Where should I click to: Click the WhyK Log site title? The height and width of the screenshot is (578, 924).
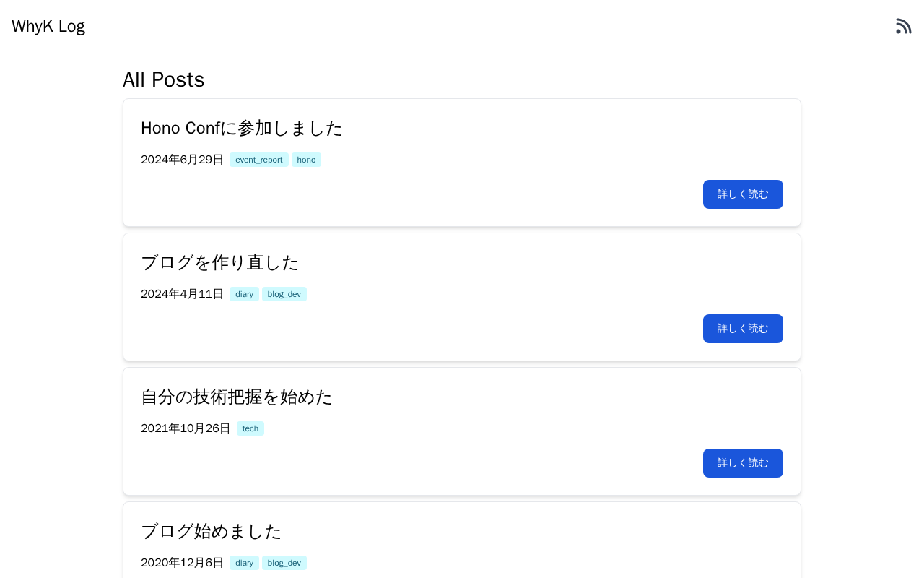coord(48,26)
